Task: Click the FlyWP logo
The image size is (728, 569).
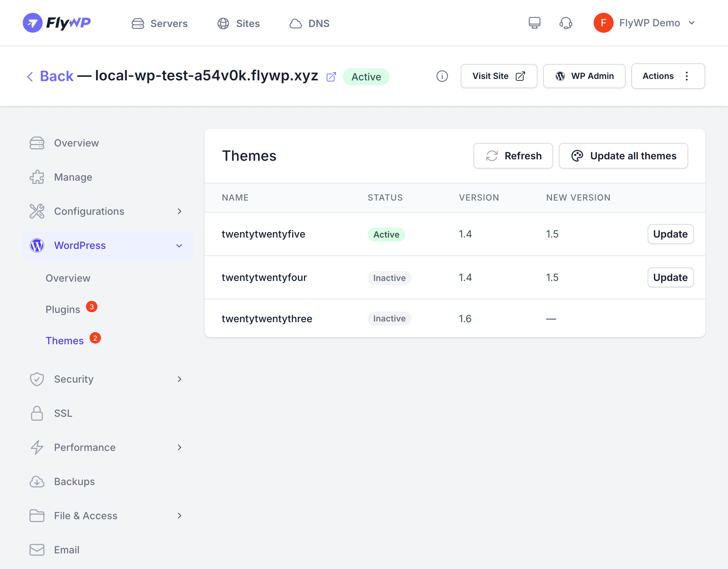Action: (57, 23)
